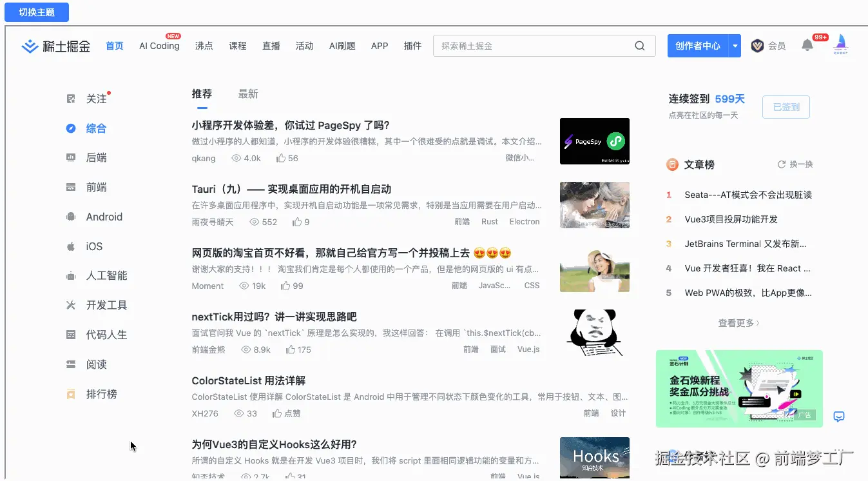Open the 插件 nav item
The image size is (868, 481).
coord(412,46)
